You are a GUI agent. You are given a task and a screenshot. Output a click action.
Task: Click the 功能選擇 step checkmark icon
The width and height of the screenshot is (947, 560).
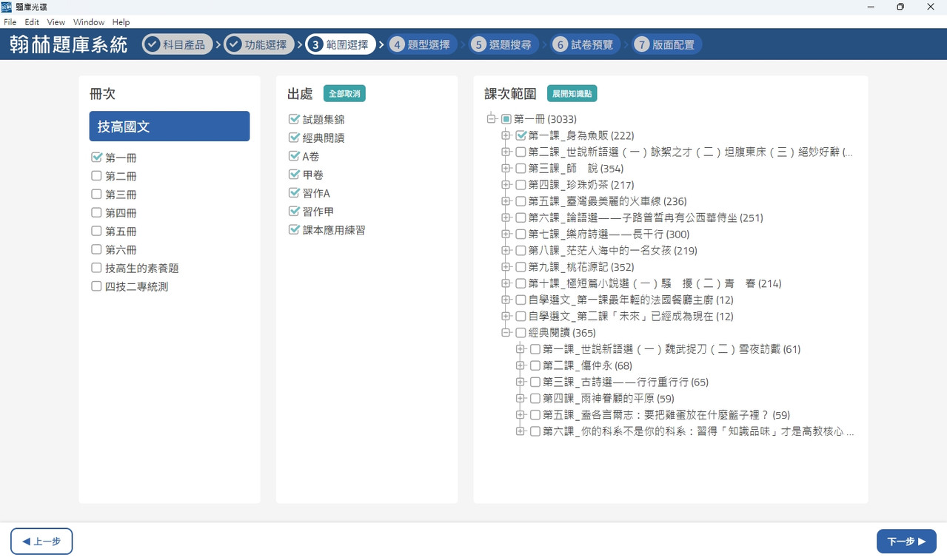pos(234,44)
